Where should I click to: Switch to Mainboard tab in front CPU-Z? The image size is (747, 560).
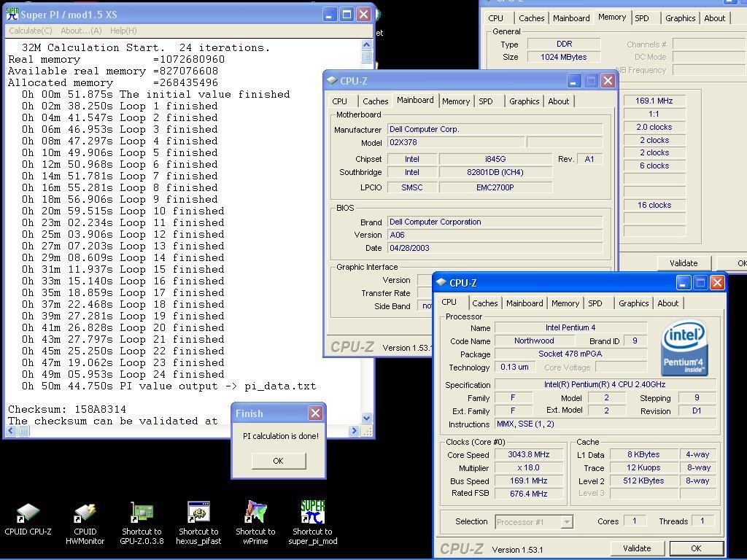(525, 303)
